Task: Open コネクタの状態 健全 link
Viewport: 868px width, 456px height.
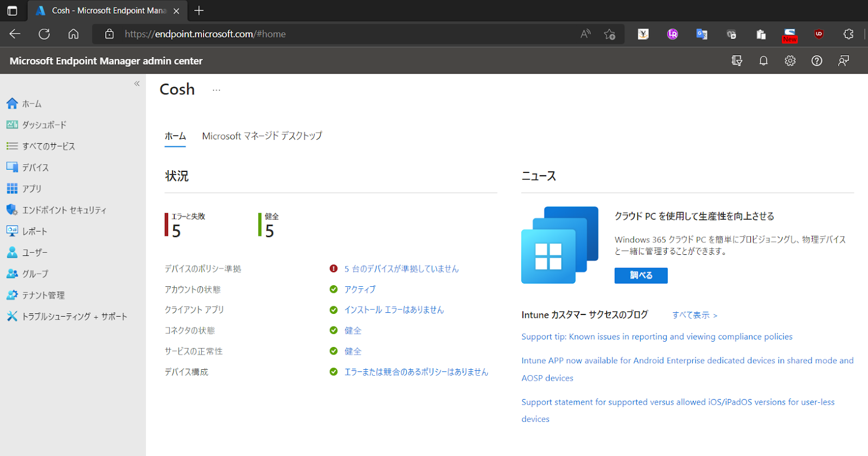Action: click(x=353, y=330)
